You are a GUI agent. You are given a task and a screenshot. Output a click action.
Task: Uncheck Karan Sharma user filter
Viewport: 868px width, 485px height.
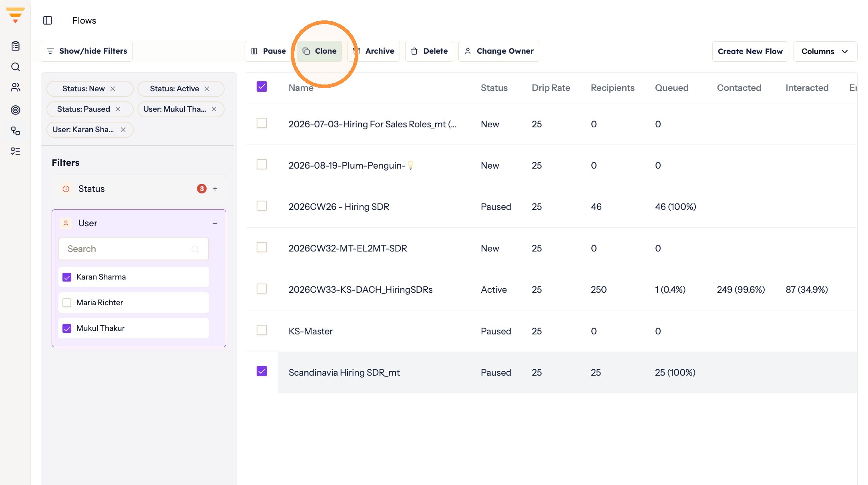click(67, 277)
